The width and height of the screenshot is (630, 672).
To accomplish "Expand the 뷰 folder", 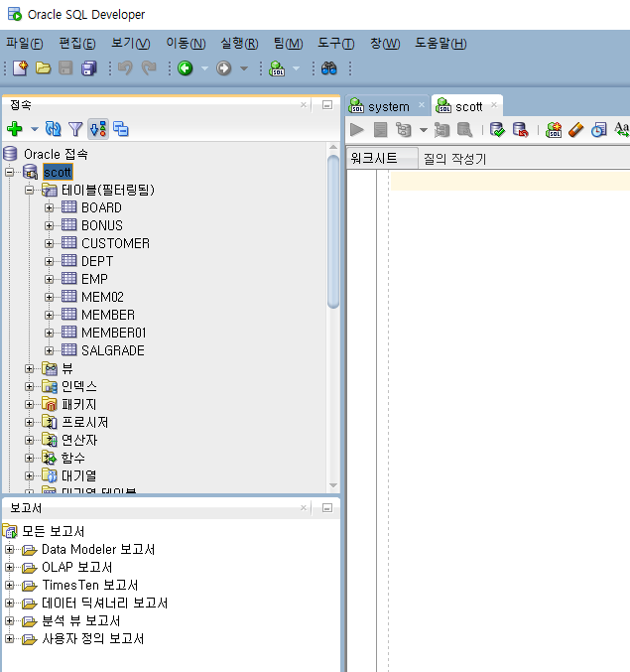I will (29, 368).
